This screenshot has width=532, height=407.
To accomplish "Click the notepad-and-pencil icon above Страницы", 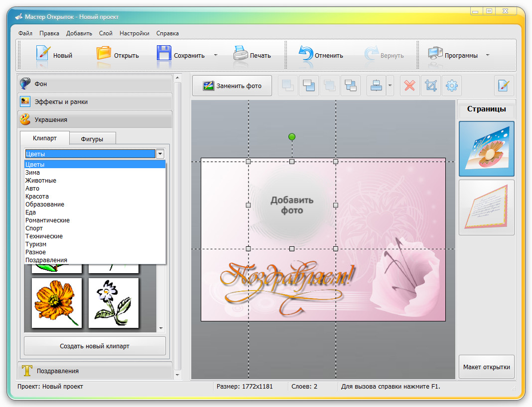I will click(503, 86).
